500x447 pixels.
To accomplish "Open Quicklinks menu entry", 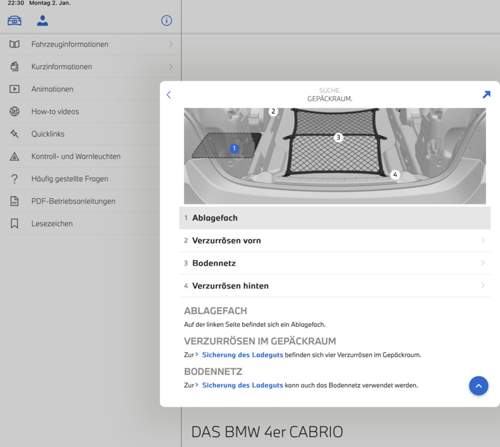I will click(80, 134).
